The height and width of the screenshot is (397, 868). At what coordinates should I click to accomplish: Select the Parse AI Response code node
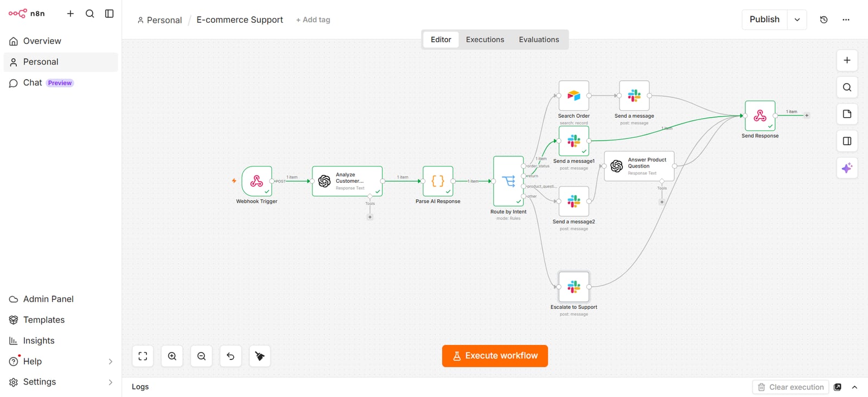click(x=438, y=181)
